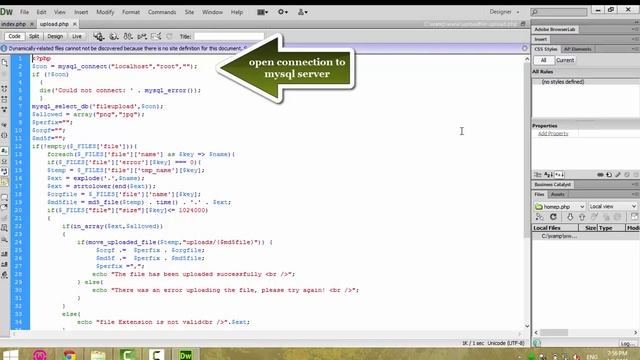This screenshot has height=360, width=640.
Task: Open Preview in Browser globe icon
Action: pos(114,36)
